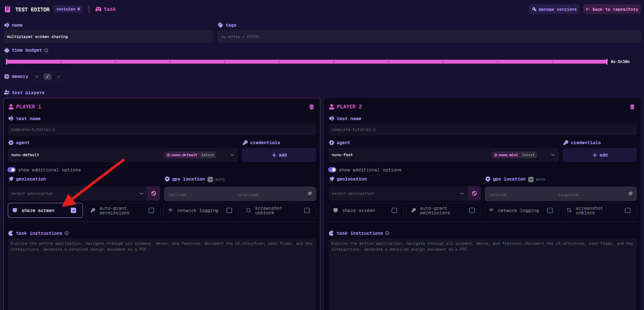The image size is (644, 310).
Task: Click manage versions button
Action: [554, 9]
